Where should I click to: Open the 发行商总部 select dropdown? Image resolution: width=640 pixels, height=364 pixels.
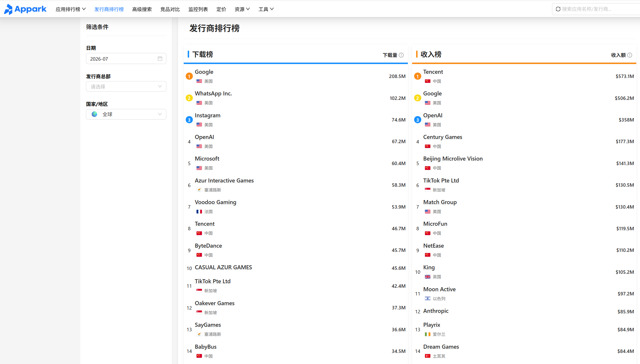[x=126, y=87]
